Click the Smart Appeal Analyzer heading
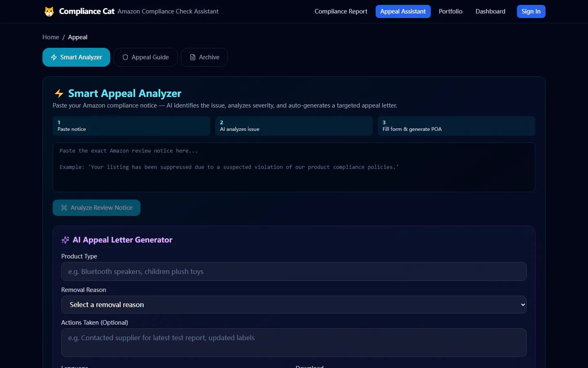This screenshot has height=368, width=588. (x=125, y=94)
